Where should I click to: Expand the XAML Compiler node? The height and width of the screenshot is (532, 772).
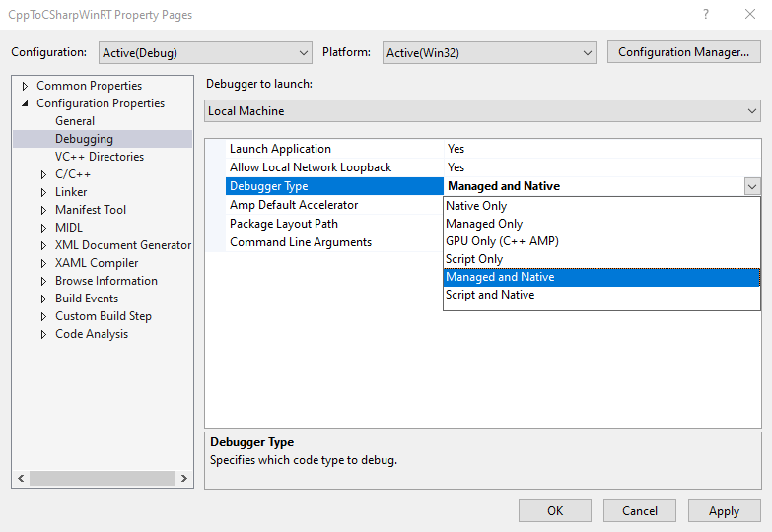[43, 263]
